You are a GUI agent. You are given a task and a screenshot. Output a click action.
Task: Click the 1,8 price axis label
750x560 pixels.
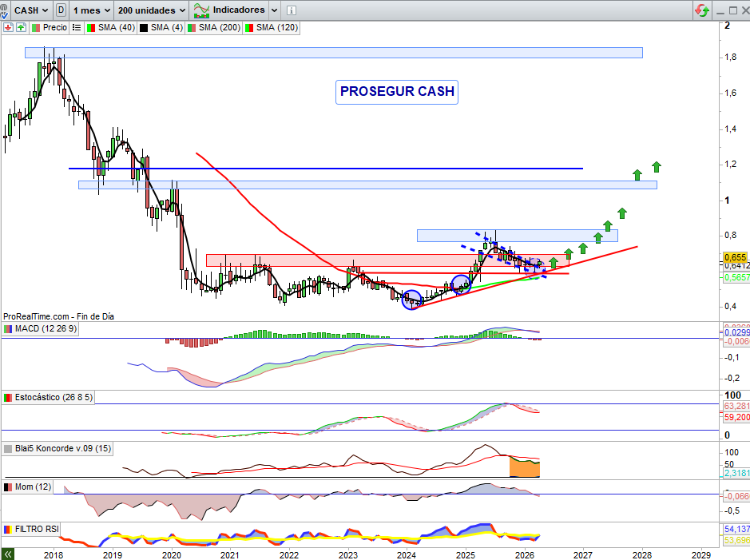[730, 58]
